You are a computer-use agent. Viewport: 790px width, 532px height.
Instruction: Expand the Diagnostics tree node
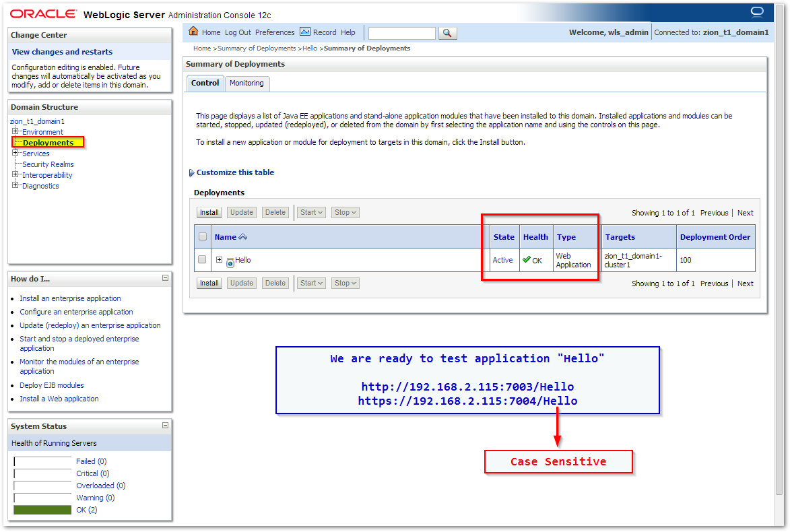[15, 185]
